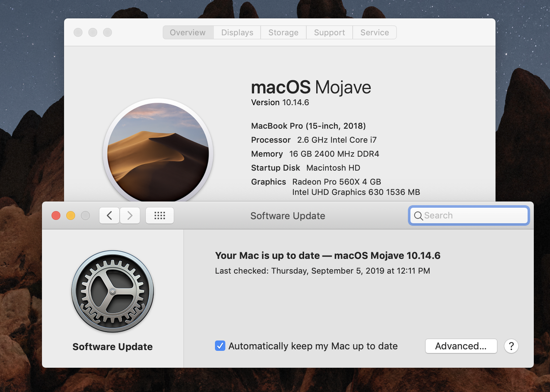Minimize the About This Mac window
Screen dimensions: 550x392
pyautogui.click(x=93, y=32)
